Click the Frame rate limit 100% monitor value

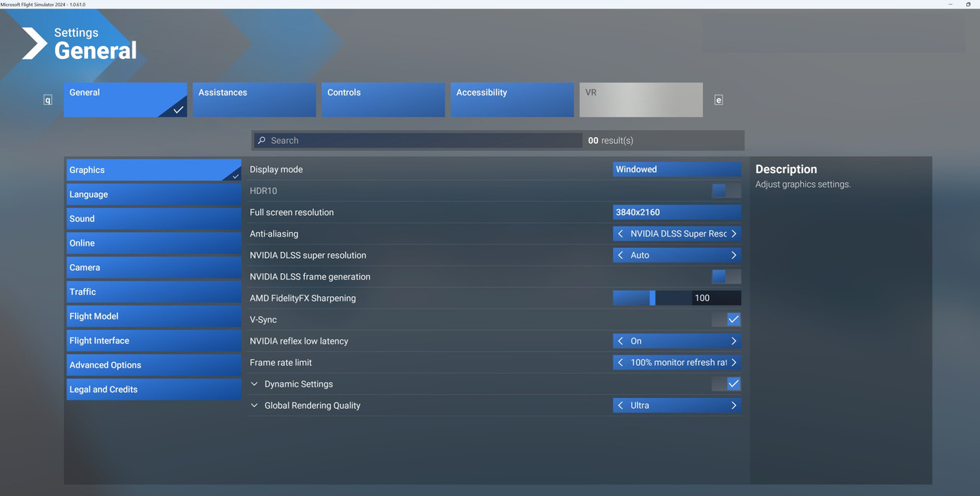click(678, 362)
